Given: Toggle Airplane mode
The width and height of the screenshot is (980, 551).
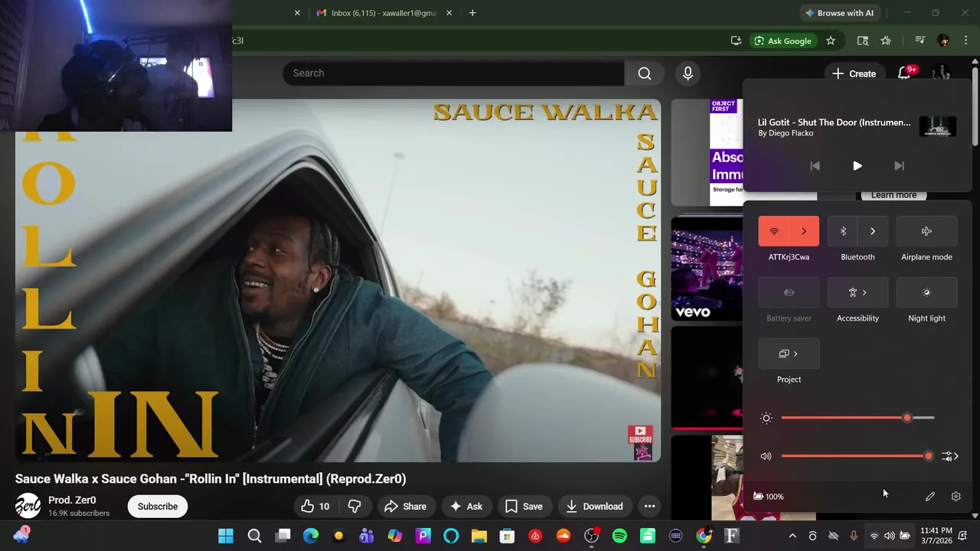Looking at the screenshot, I should [926, 231].
